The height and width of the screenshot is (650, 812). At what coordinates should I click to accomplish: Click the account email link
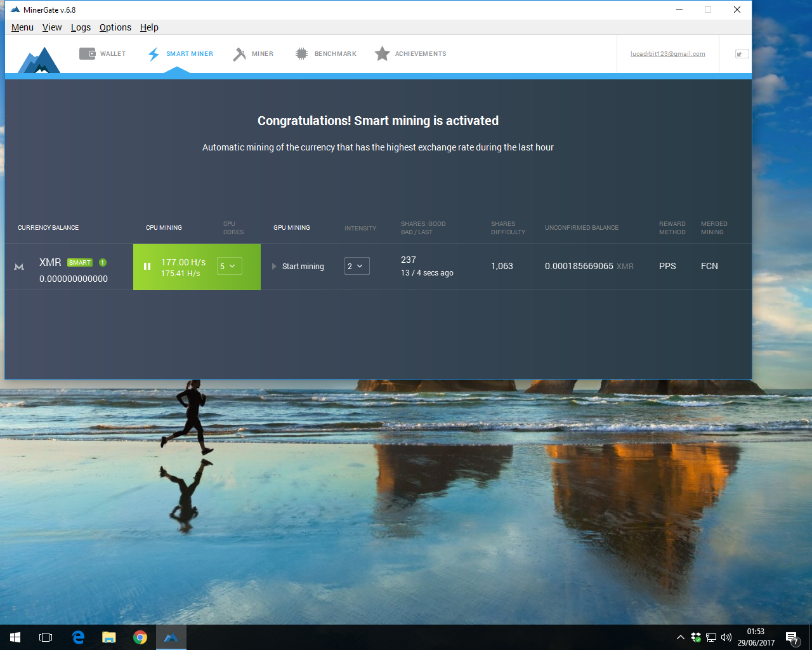coord(668,54)
